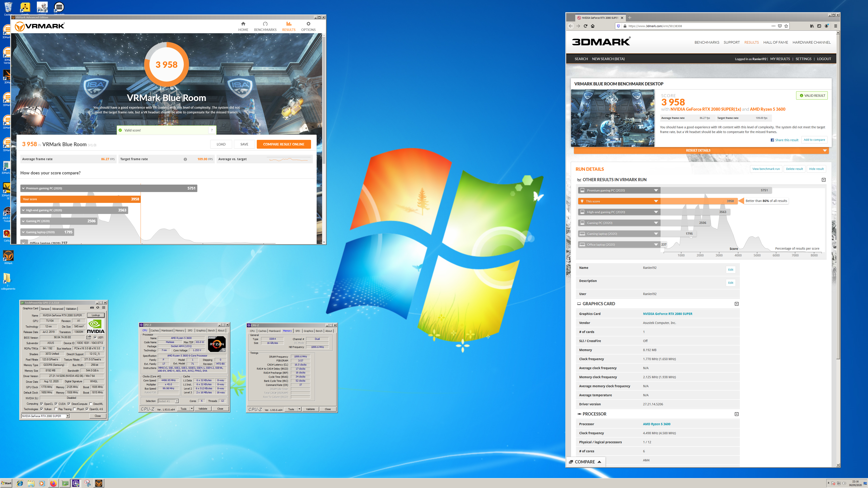Open Caches tab in CPU-Z CPU window

[x=155, y=330]
